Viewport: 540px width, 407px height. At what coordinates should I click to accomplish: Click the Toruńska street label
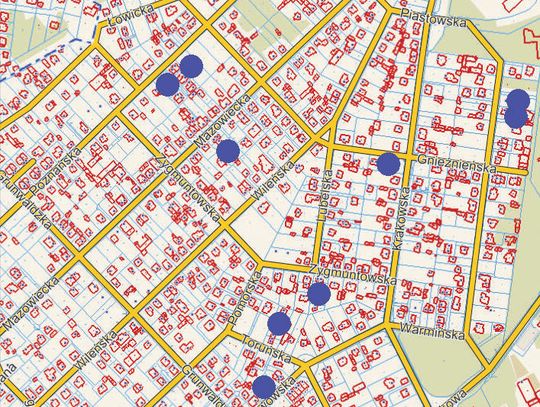[x=267, y=348]
